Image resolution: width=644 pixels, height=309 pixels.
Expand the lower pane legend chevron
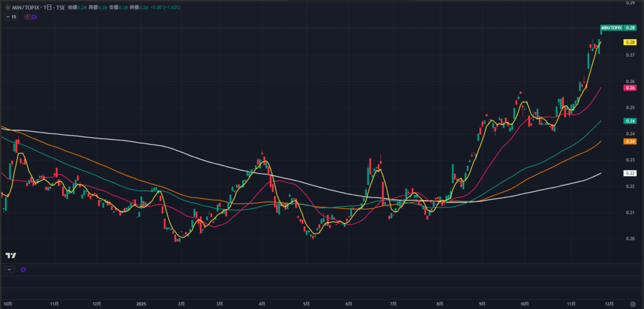click(x=9, y=269)
